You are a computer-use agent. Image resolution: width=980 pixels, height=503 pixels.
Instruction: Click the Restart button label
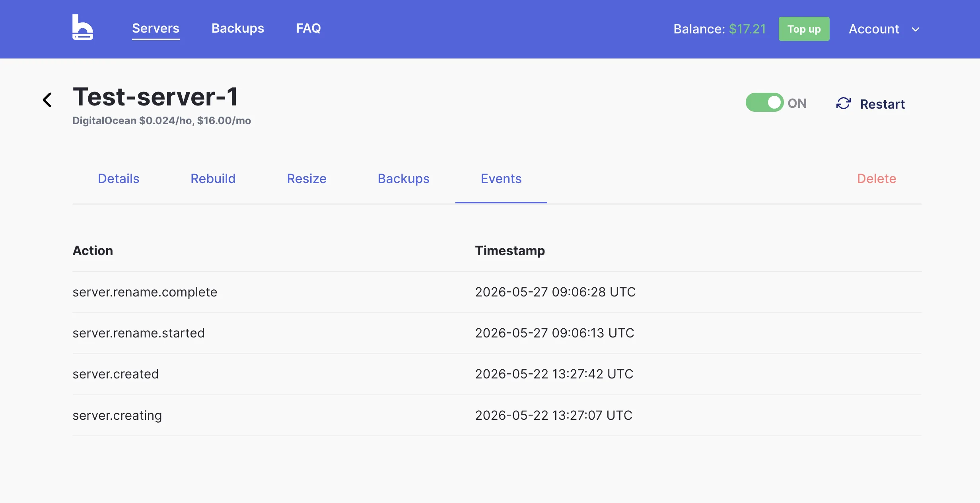882,104
